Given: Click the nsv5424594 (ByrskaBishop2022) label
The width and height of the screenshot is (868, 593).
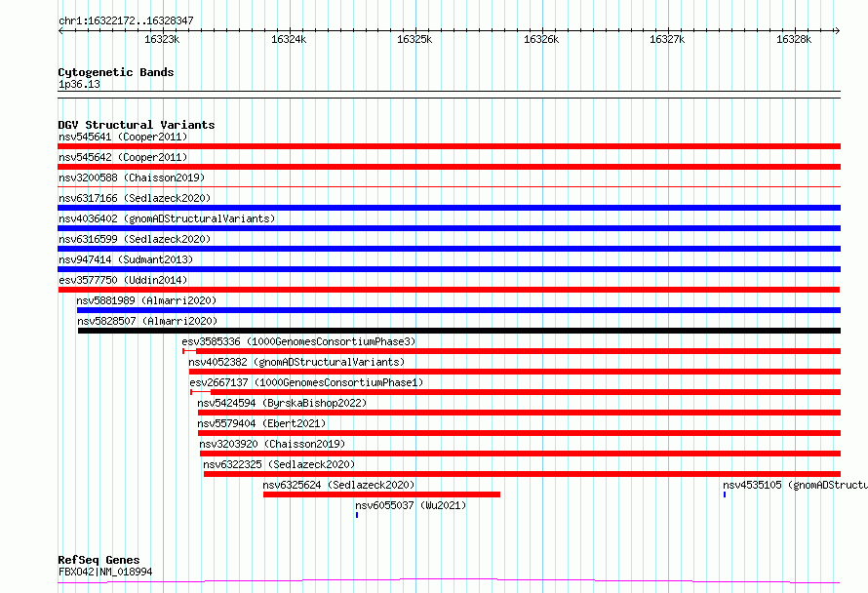Looking at the screenshot, I should click(x=282, y=403).
